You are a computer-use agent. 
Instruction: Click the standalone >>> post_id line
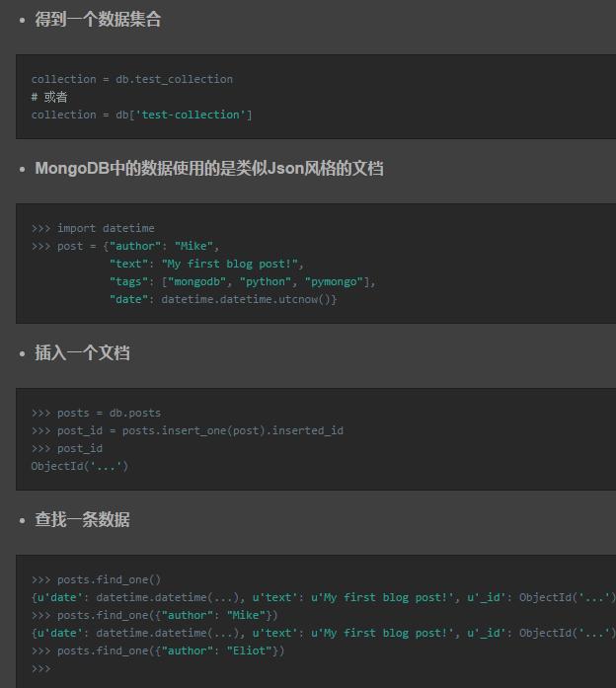click(x=66, y=448)
